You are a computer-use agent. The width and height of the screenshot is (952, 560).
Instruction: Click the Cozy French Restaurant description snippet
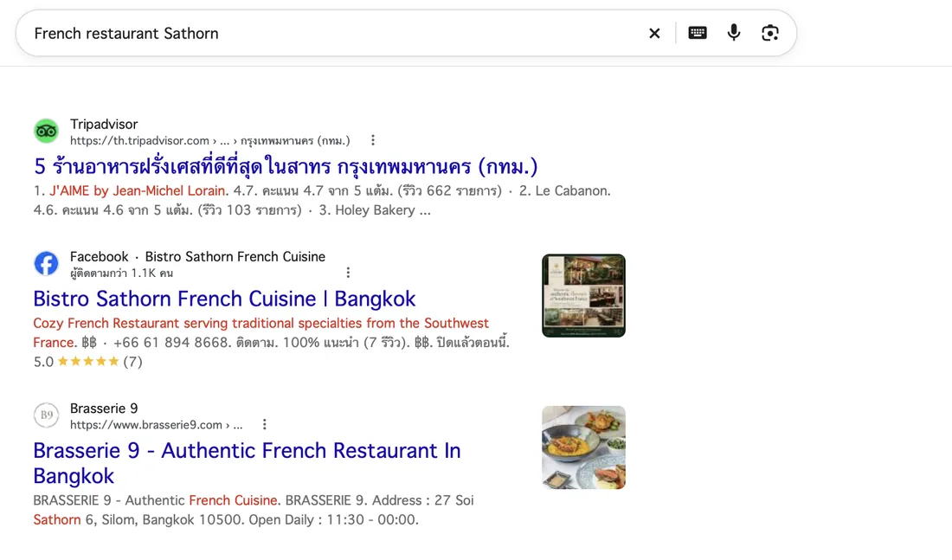(x=261, y=333)
